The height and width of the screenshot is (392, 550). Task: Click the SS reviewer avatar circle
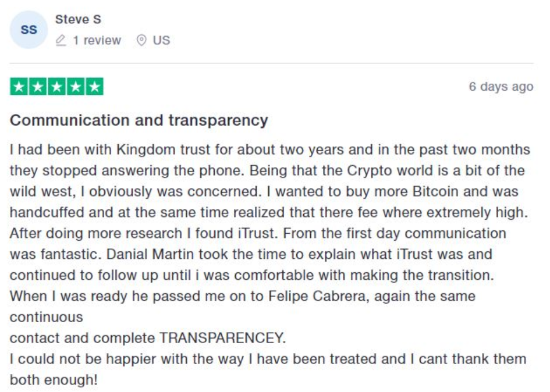click(29, 30)
